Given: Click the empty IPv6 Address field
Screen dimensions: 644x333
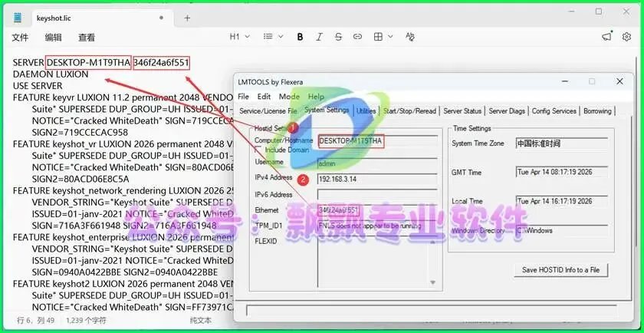Looking at the screenshot, I should (x=377, y=195).
